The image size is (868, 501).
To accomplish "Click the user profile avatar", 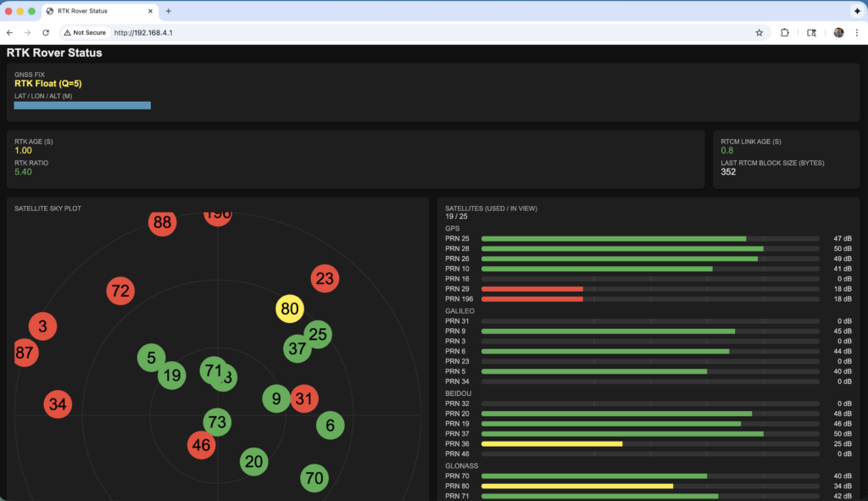I will tap(838, 32).
